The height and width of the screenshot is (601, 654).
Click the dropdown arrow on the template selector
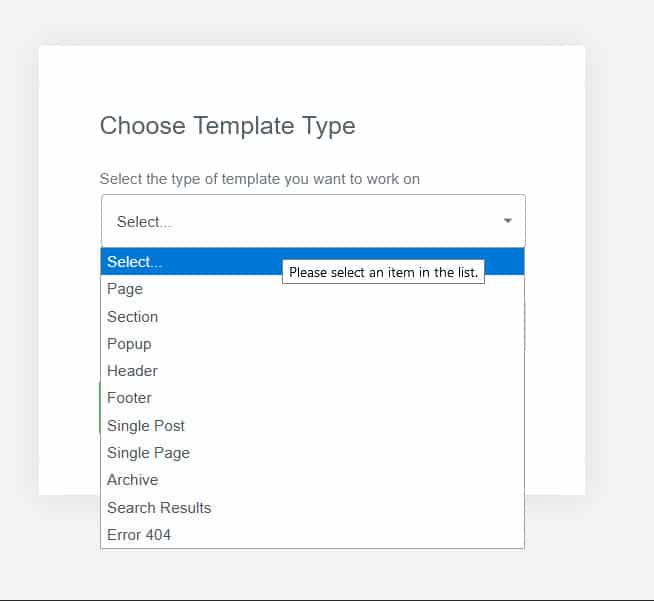click(507, 221)
